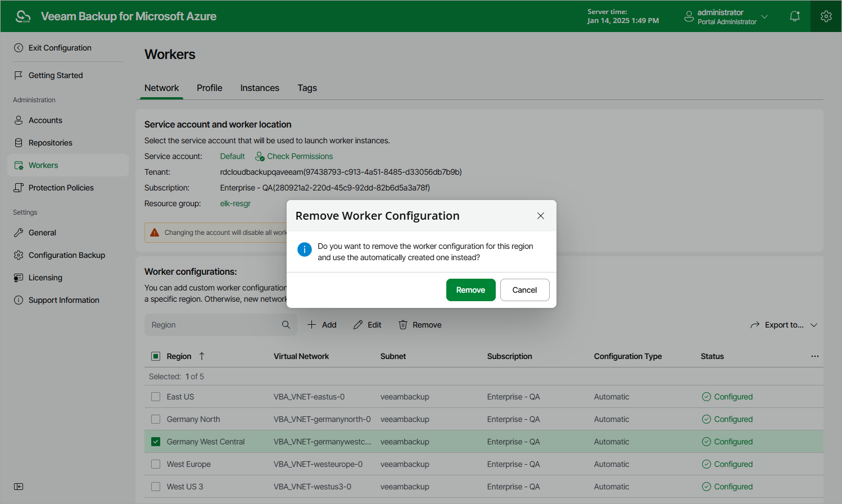The width and height of the screenshot is (842, 504).
Task: Uncheck the Germany West Central checkbox
Action: pyautogui.click(x=156, y=442)
